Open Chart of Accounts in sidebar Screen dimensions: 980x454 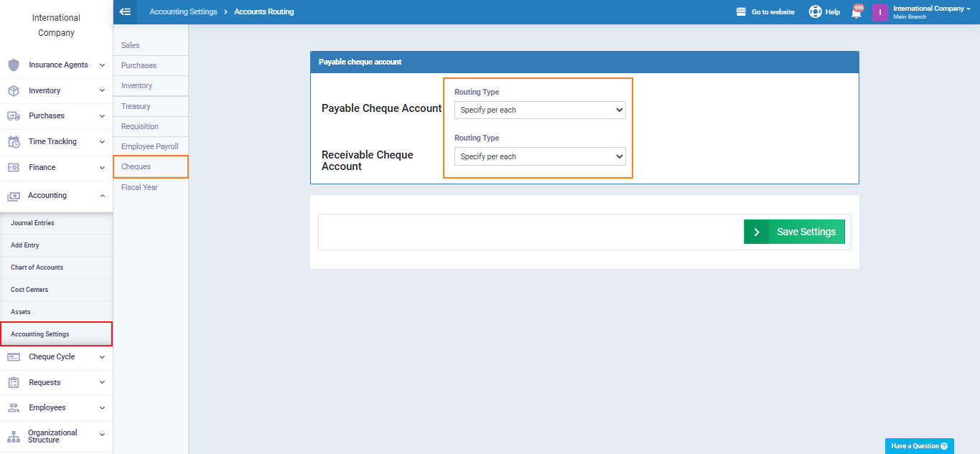(37, 268)
